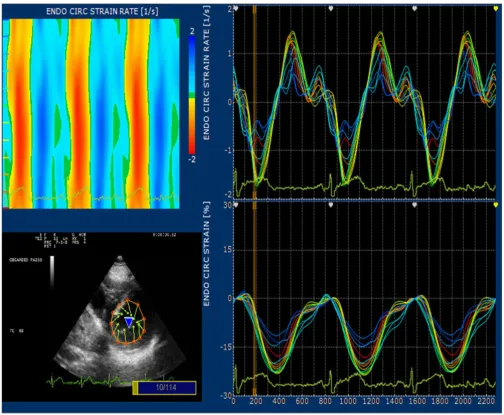
Task: Select first white heart marker at strain rate graph origin
Action: (236, 9)
